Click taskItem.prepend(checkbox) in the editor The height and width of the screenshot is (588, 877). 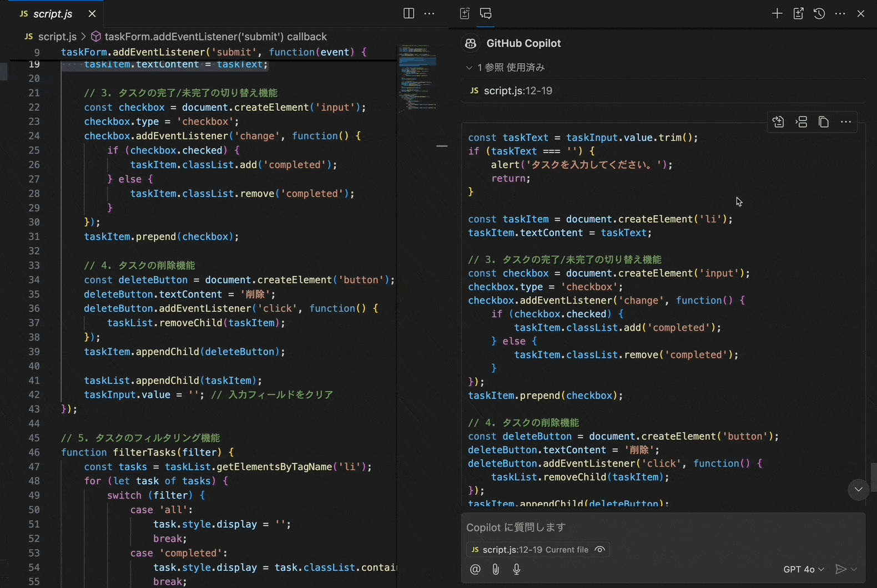[x=162, y=236]
